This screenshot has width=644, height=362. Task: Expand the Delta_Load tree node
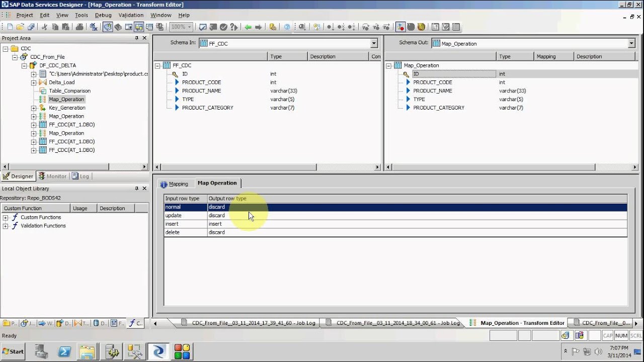[x=34, y=82]
